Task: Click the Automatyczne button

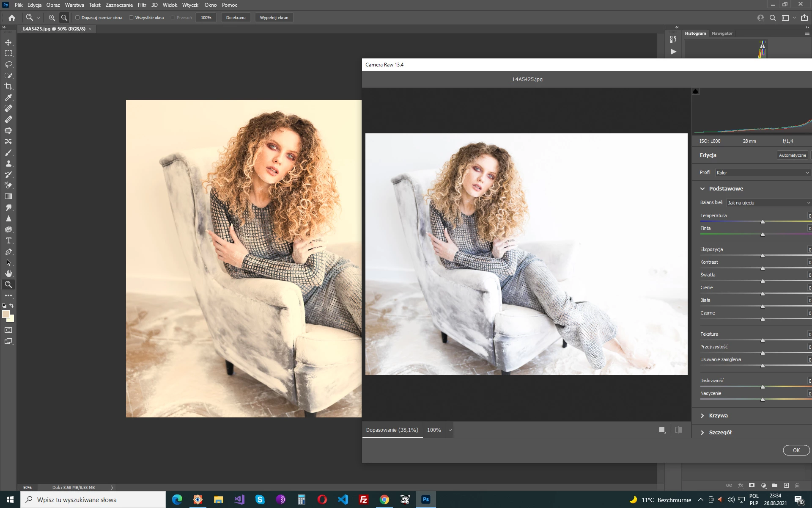Action: (x=792, y=155)
